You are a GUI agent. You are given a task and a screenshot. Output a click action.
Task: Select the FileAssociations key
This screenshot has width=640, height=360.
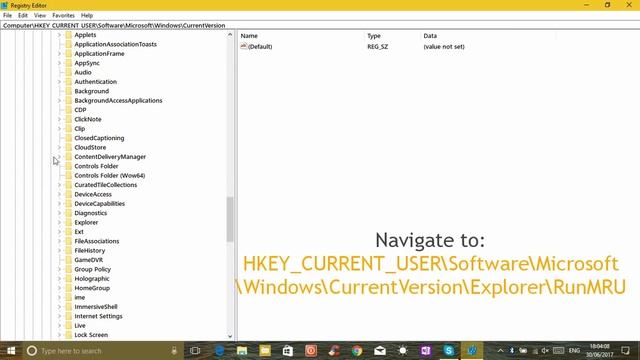coord(97,241)
